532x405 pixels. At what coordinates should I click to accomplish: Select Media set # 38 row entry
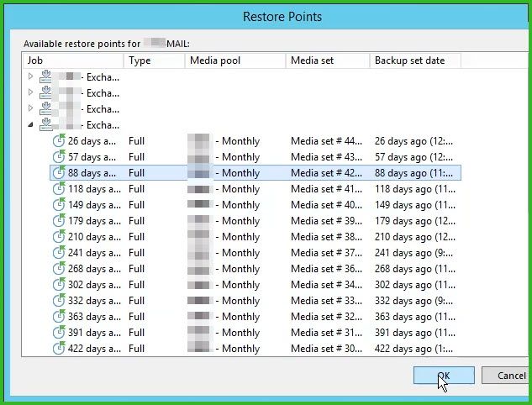click(326, 237)
